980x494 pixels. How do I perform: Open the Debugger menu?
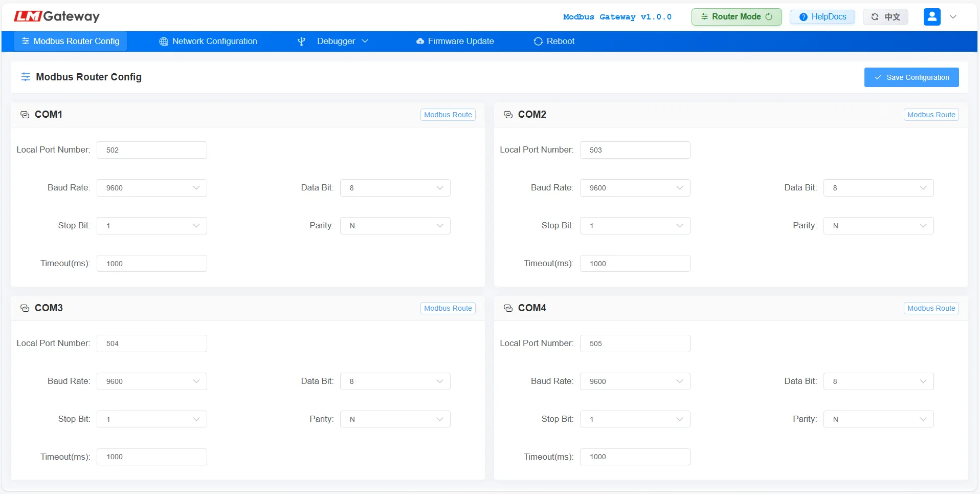click(x=333, y=41)
